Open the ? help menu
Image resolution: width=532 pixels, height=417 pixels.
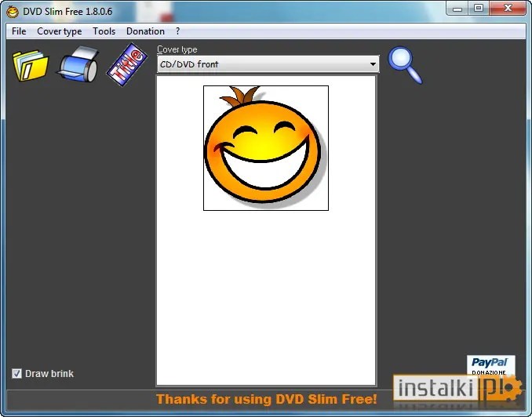coord(177,31)
